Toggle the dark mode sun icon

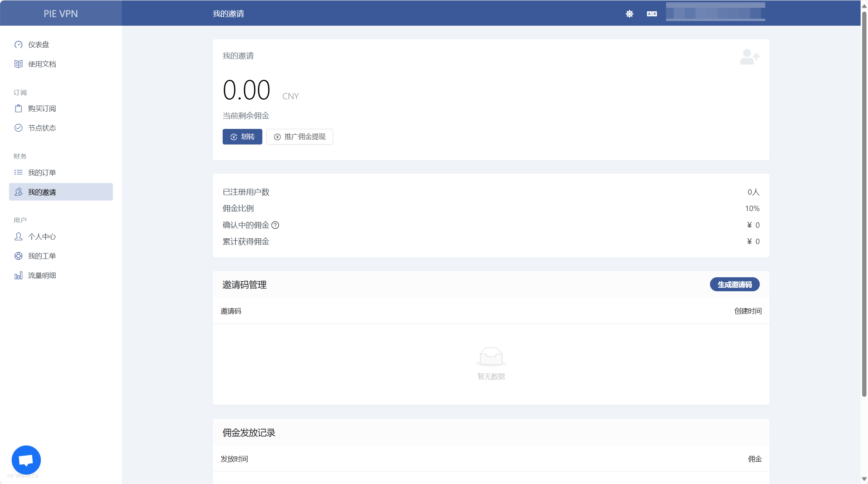click(629, 14)
